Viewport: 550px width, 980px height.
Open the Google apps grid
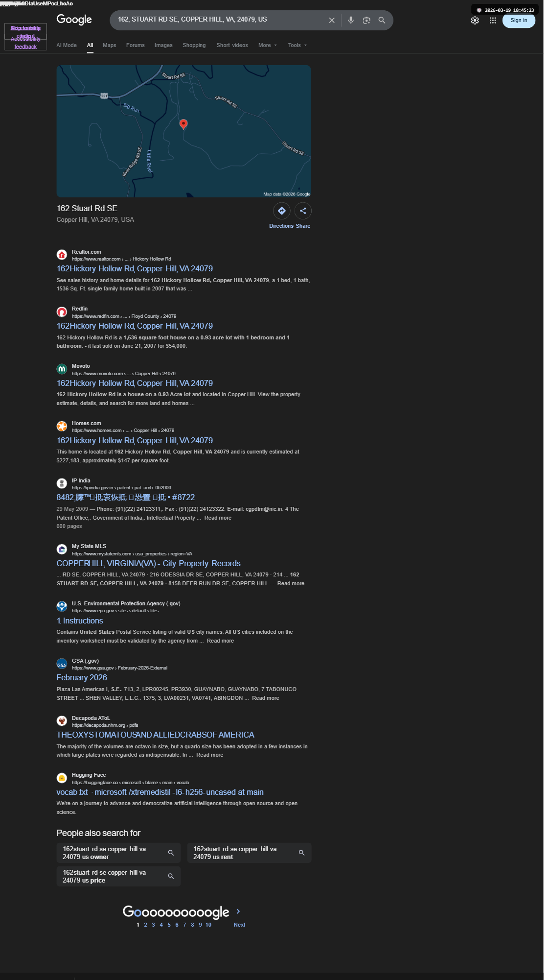493,21
